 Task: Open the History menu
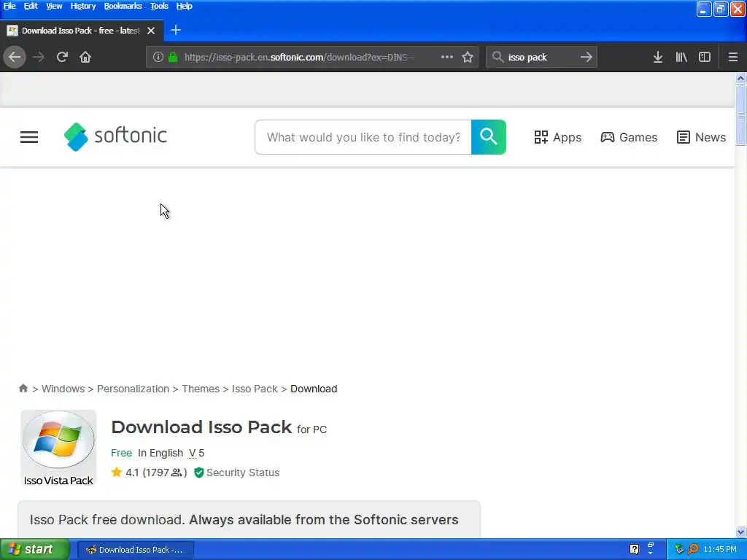coord(83,6)
